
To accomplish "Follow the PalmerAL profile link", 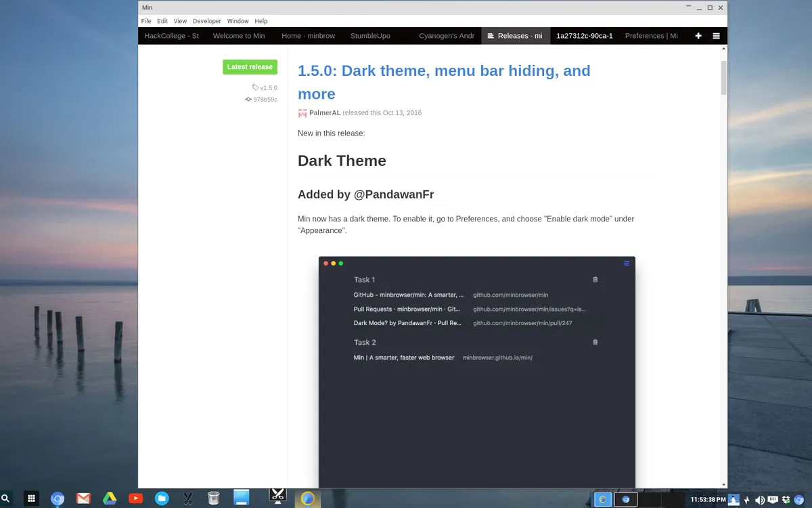I will pyautogui.click(x=325, y=112).
